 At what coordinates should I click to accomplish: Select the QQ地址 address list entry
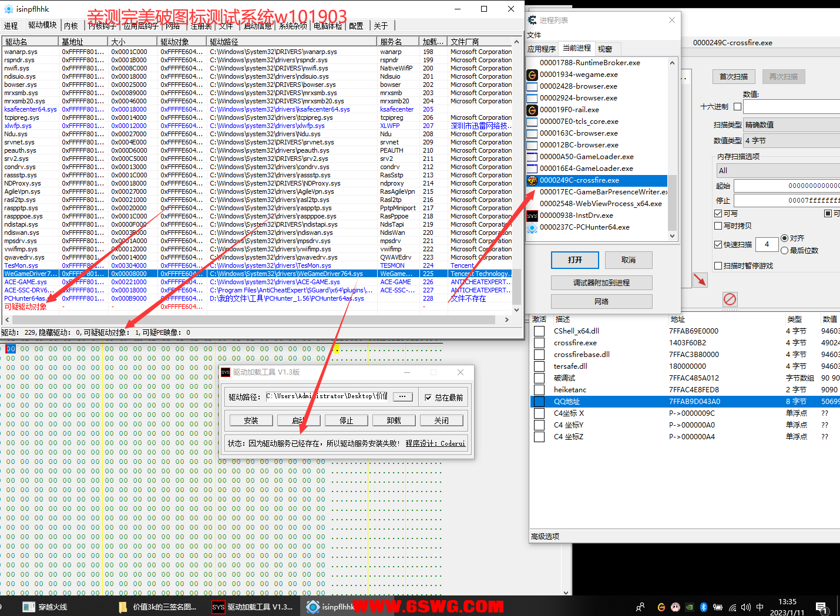tap(685, 402)
